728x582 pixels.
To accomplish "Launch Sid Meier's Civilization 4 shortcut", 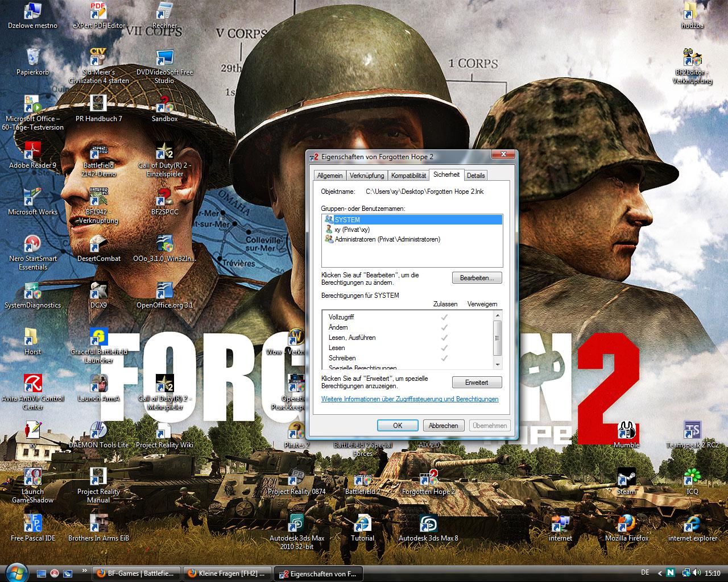I will click(98, 66).
